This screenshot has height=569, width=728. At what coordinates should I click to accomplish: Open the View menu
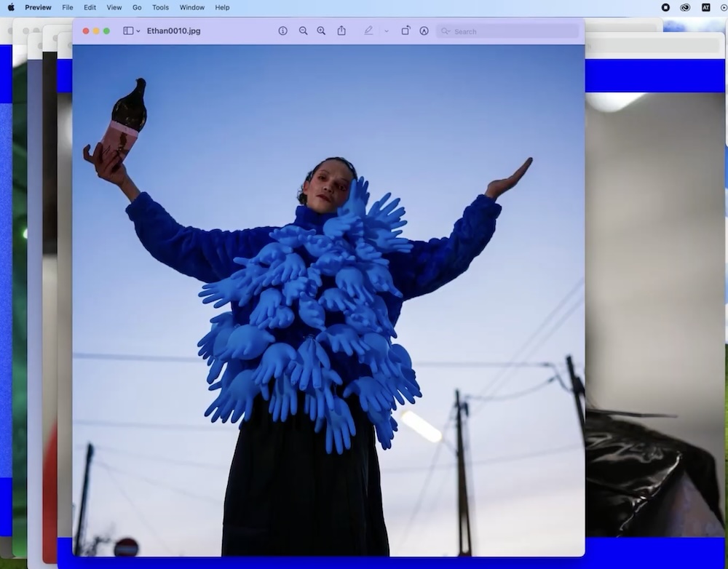pos(114,7)
